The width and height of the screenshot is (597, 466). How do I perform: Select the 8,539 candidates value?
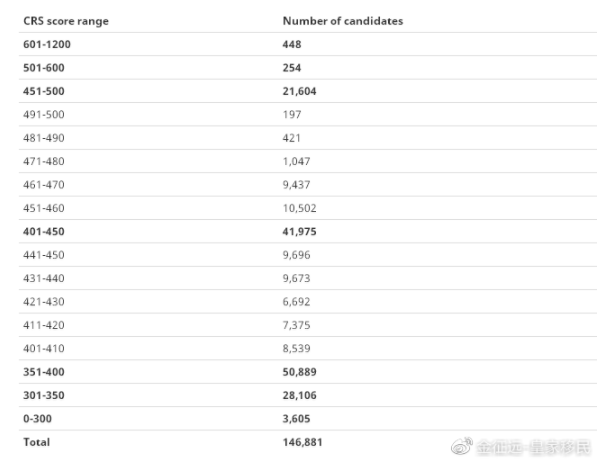click(x=296, y=348)
